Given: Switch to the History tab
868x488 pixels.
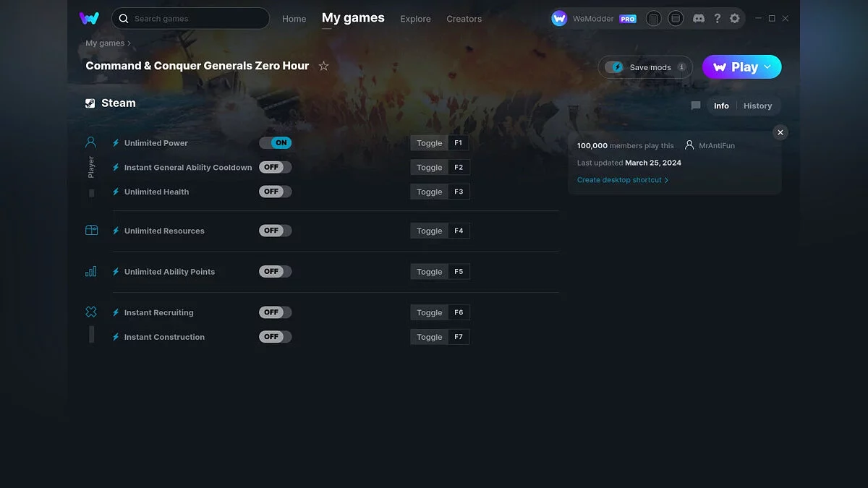Looking at the screenshot, I should point(757,106).
